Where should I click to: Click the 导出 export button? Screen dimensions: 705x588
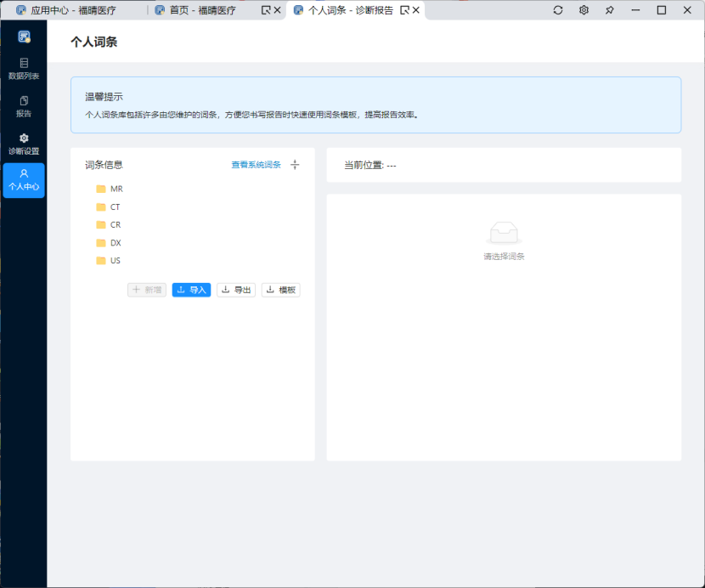(235, 290)
